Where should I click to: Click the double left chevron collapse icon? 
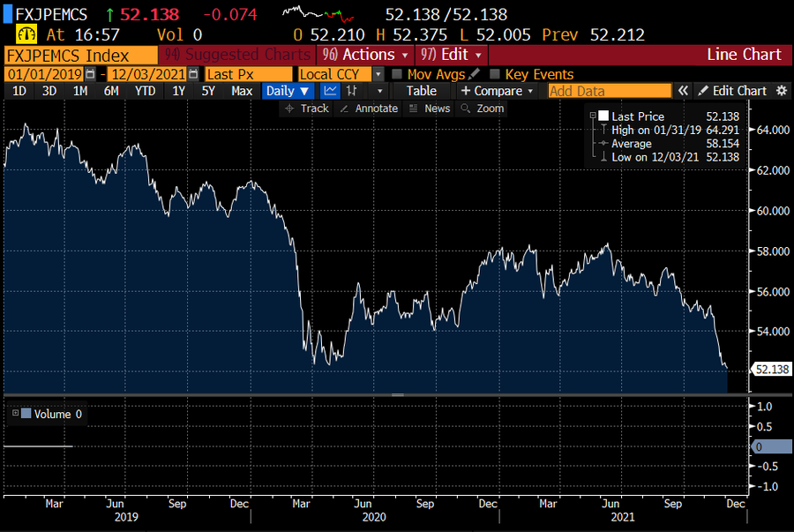[x=683, y=91]
